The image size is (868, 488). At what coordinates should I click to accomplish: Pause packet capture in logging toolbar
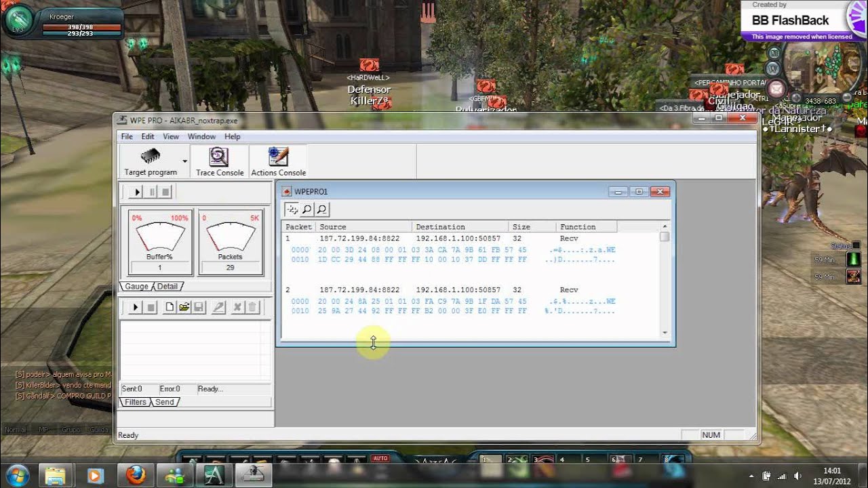[x=152, y=192]
